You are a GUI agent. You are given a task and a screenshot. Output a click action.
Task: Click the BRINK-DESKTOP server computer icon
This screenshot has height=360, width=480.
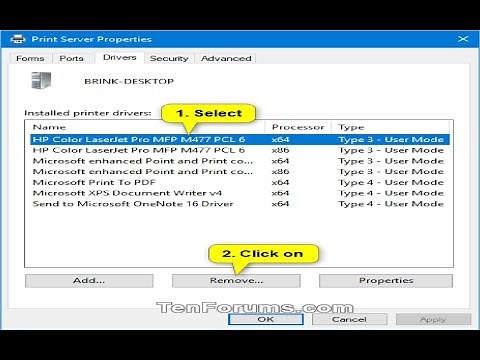coord(41,80)
